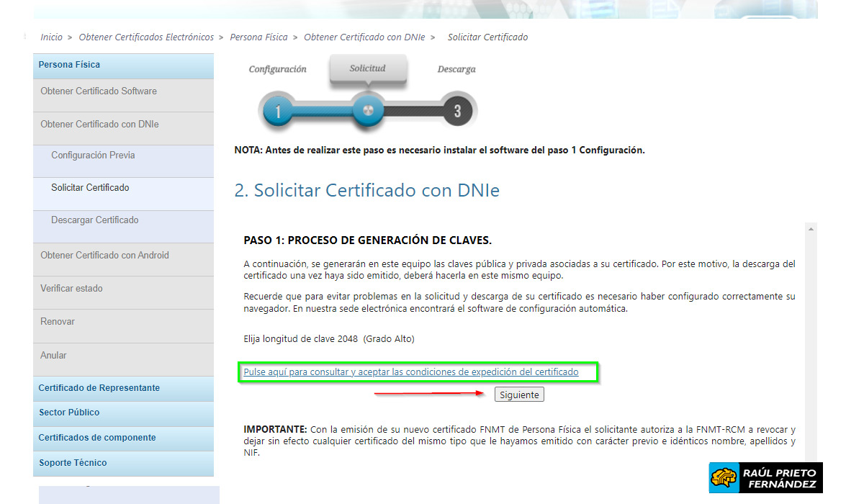Open the certificate expedition conditions link
This screenshot has width=864, height=504.
(410, 372)
